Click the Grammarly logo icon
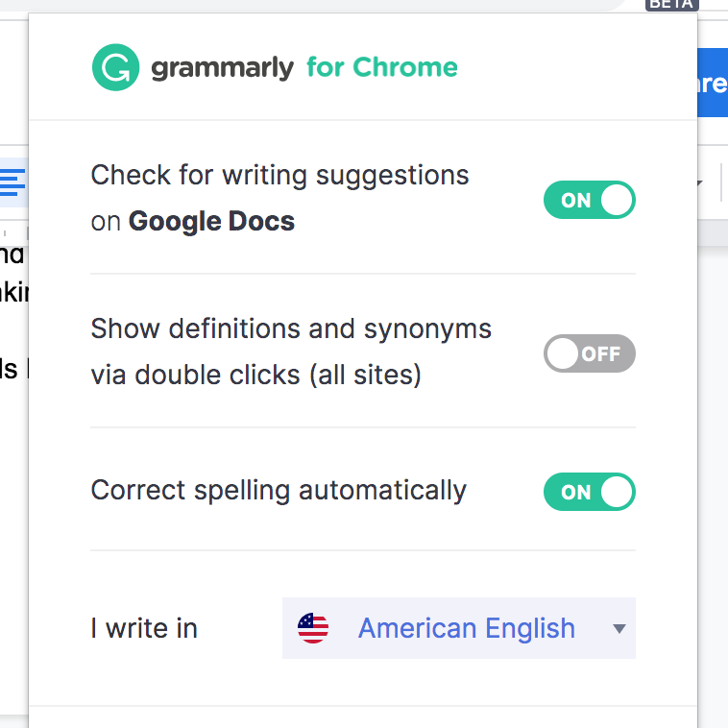728x728 pixels. (115, 67)
